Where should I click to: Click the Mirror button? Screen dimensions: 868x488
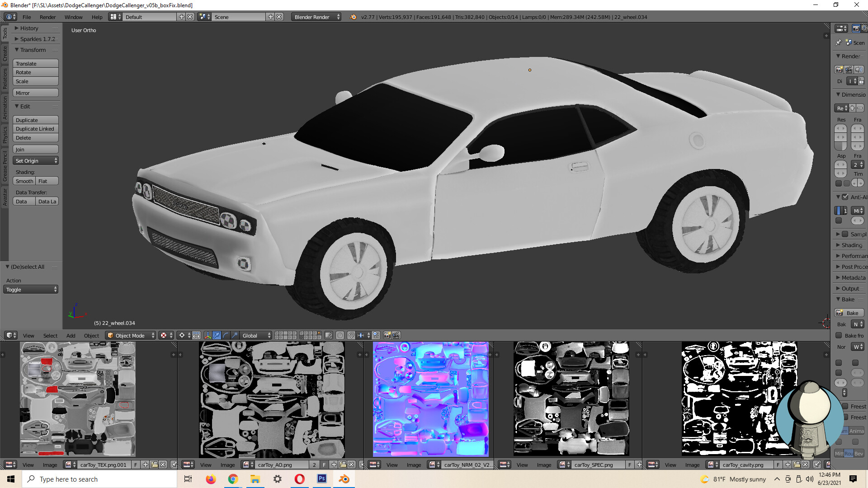point(36,93)
